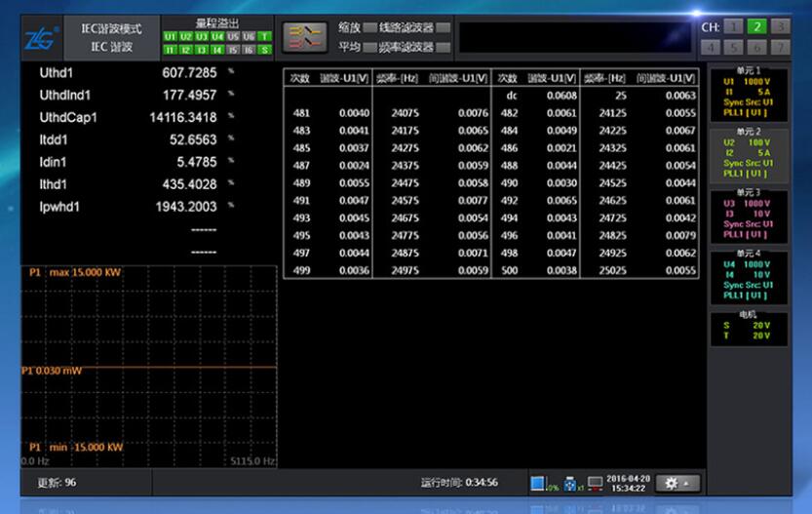Click the P1 harmonic bar graph

click(149, 366)
